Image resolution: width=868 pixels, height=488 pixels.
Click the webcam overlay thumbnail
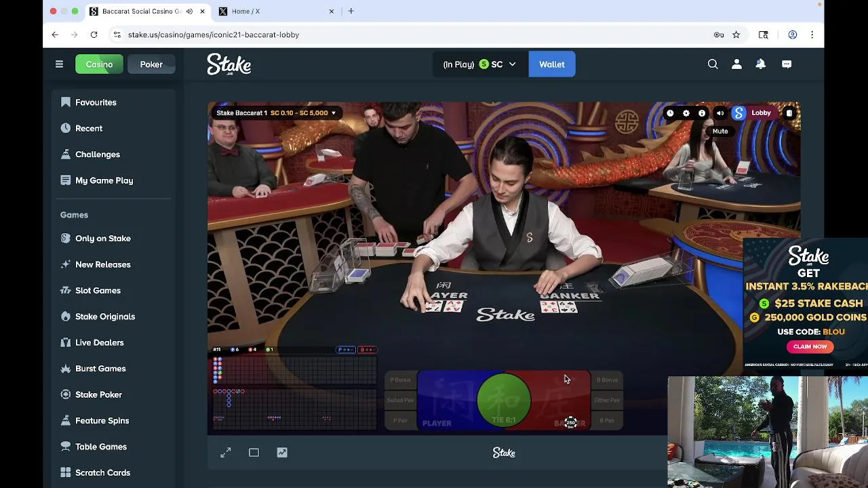[768, 432]
